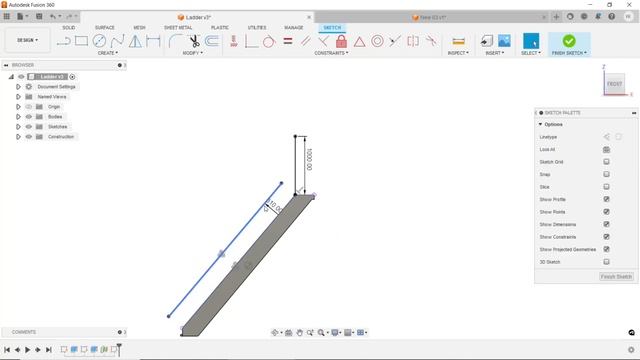Click the Save icon
This screenshot has width=640, height=360.
coord(39,17)
